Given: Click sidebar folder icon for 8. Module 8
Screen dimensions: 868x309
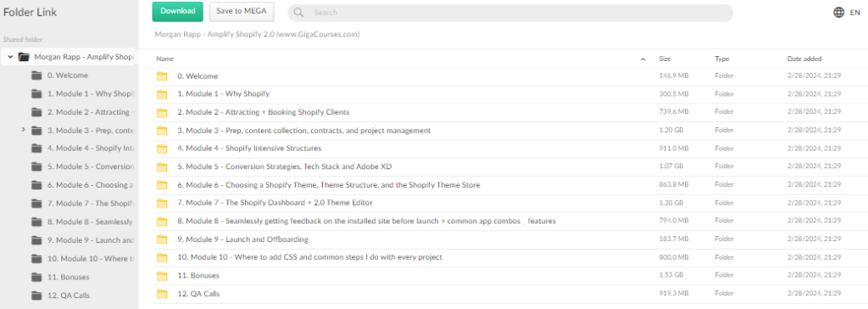Looking at the screenshot, I should coord(37,222).
